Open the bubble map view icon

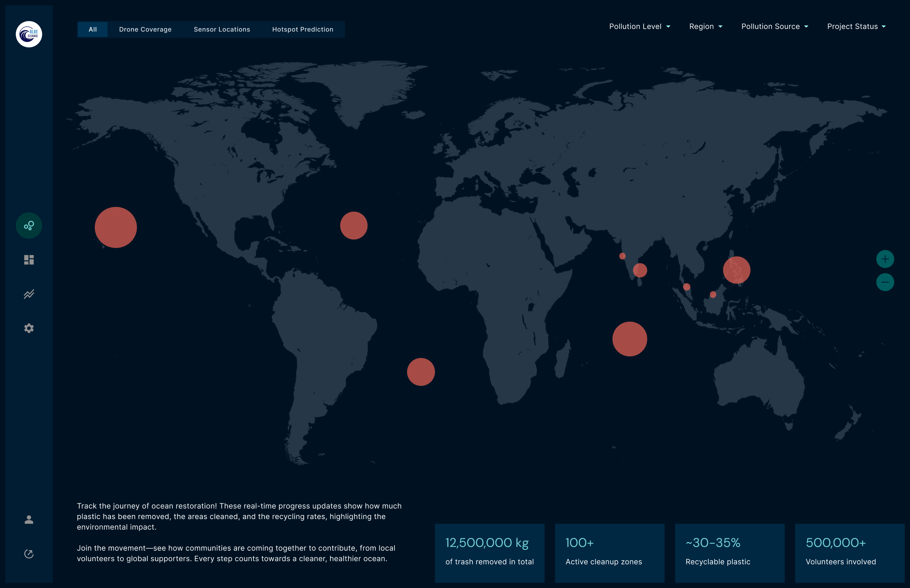(29, 226)
